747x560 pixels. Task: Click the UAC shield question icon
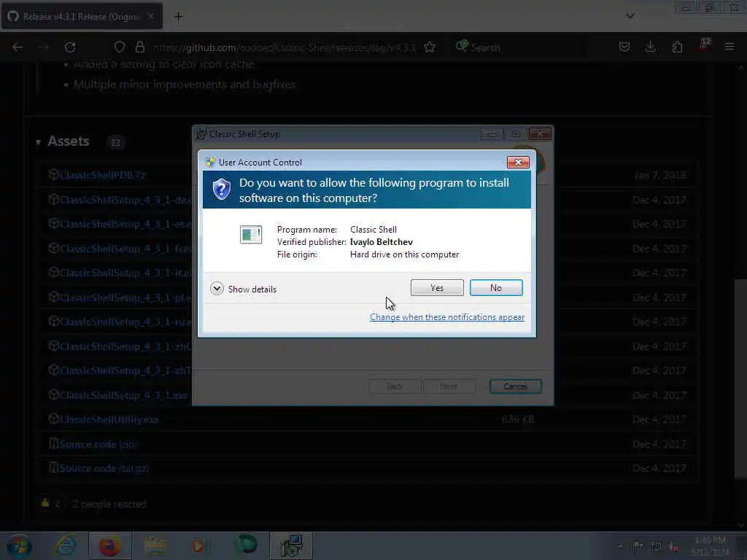click(222, 190)
